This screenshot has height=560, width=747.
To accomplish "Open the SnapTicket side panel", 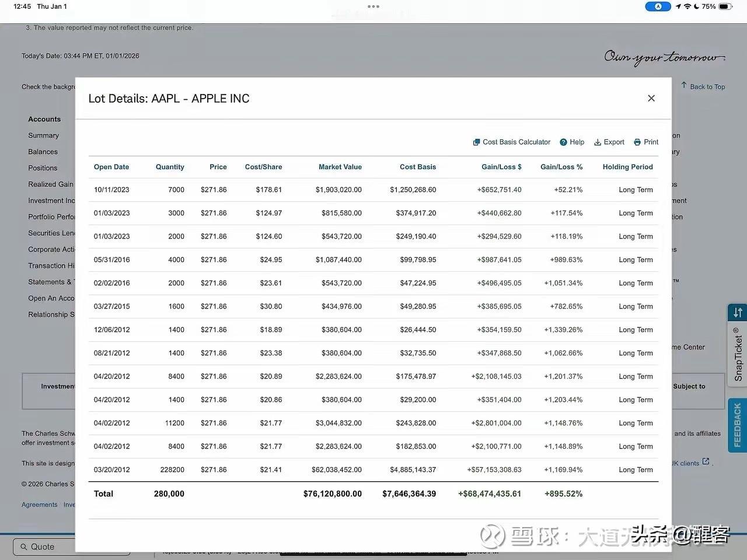I will (x=738, y=353).
